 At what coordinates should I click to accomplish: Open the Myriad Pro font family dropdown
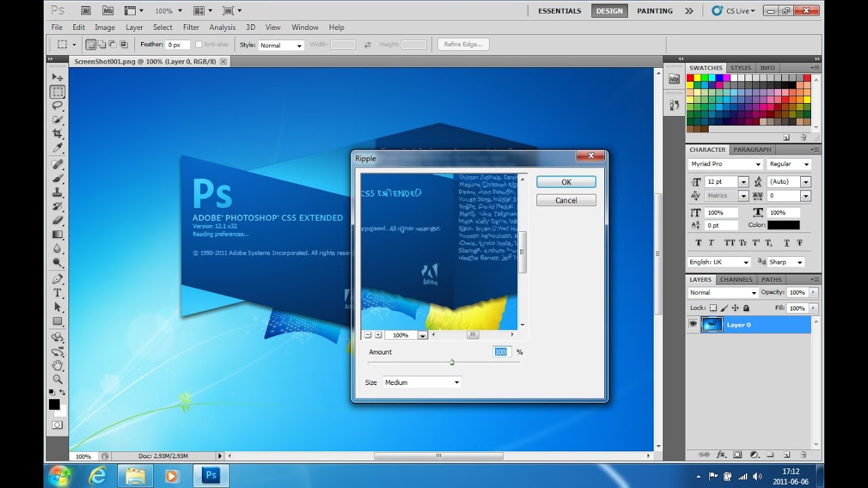726,164
